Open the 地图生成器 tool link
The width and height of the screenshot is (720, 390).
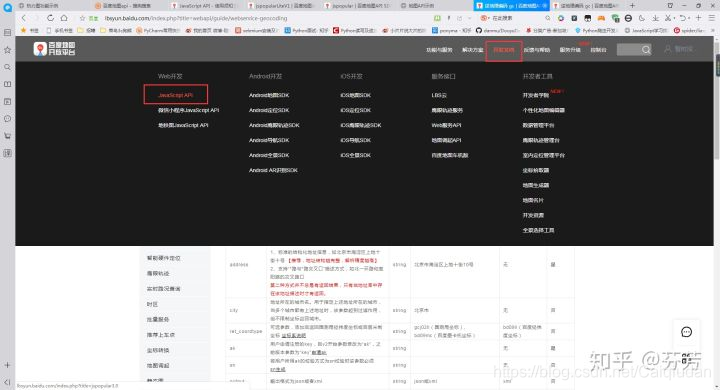(x=535, y=185)
